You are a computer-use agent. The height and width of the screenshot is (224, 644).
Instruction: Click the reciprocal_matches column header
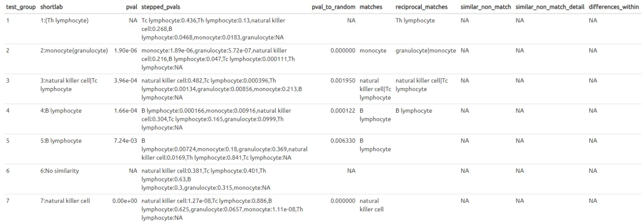tap(421, 7)
